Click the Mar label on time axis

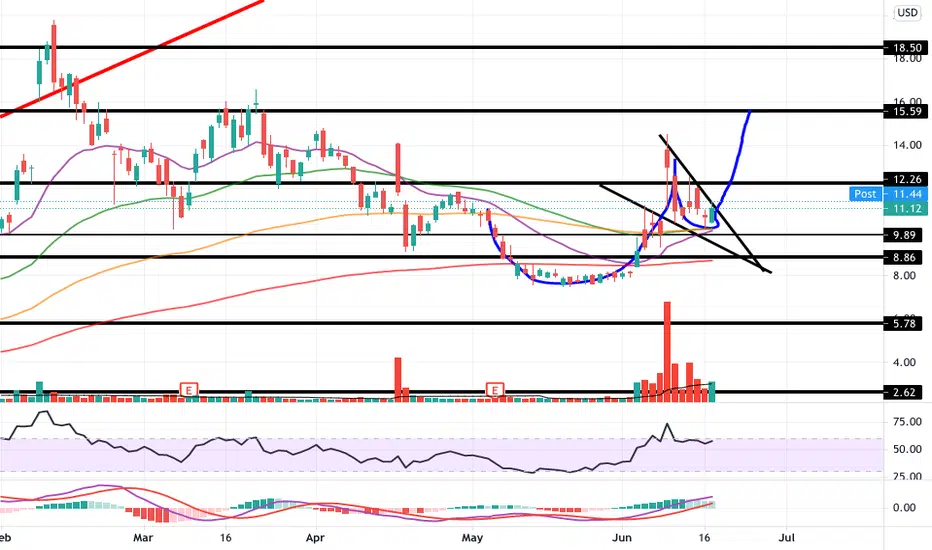tap(143, 538)
